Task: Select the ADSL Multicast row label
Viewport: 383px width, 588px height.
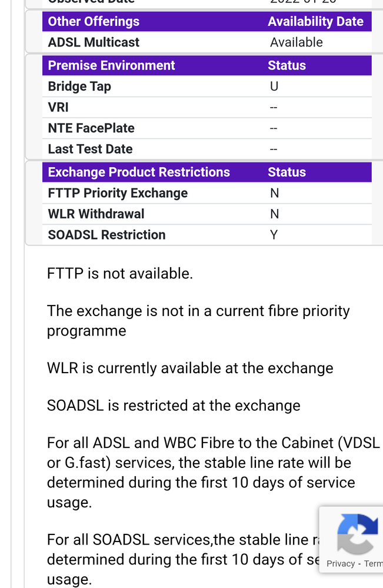Action: click(x=94, y=42)
